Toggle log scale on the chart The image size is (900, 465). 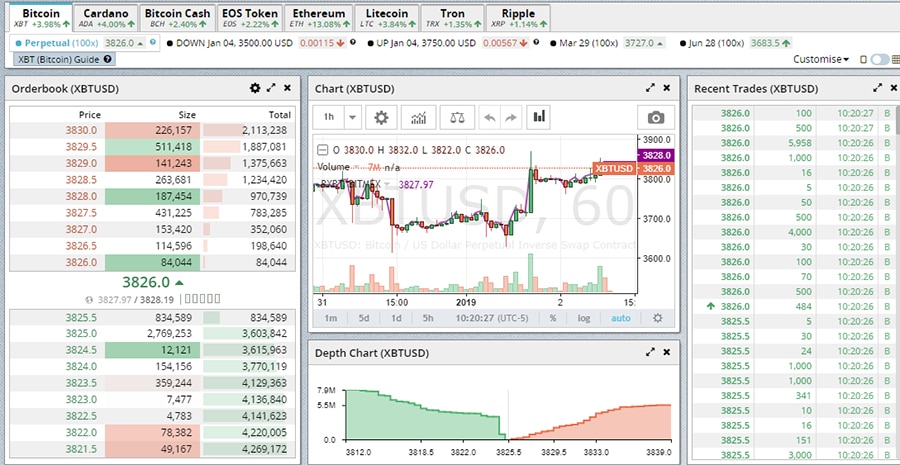[584, 318]
